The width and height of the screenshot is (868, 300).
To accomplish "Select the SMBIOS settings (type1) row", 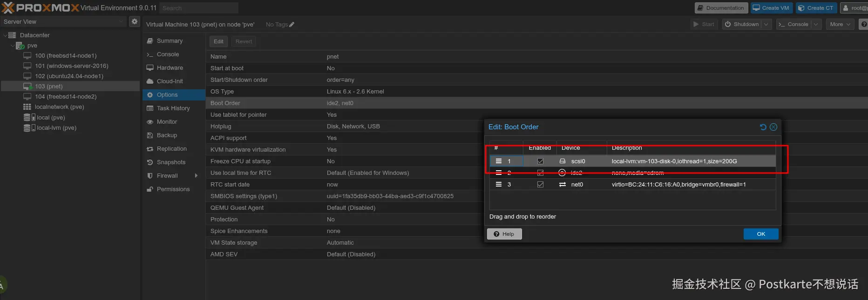I will pos(345,196).
